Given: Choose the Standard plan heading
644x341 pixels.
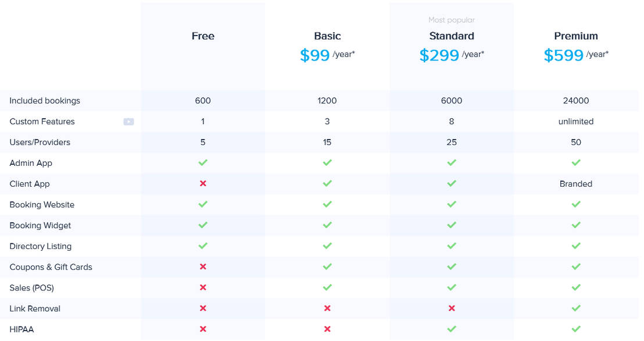Looking at the screenshot, I should click(452, 36).
